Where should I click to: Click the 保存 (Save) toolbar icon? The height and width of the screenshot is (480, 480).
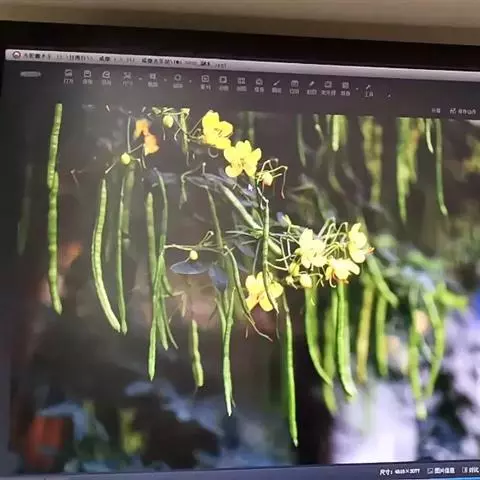[x=87, y=77]
